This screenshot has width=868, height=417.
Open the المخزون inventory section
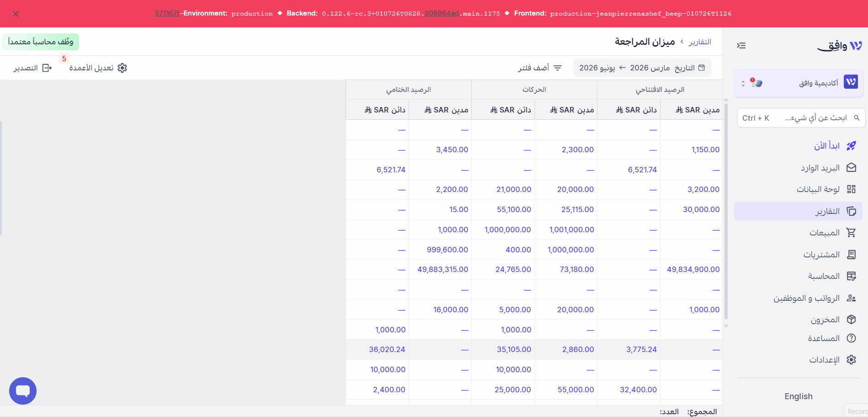tap(798, 320)
